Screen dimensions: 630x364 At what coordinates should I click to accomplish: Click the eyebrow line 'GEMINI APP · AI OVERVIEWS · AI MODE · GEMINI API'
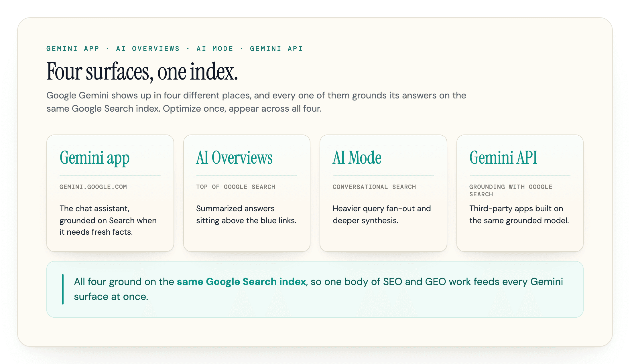(x=174, y=49)
